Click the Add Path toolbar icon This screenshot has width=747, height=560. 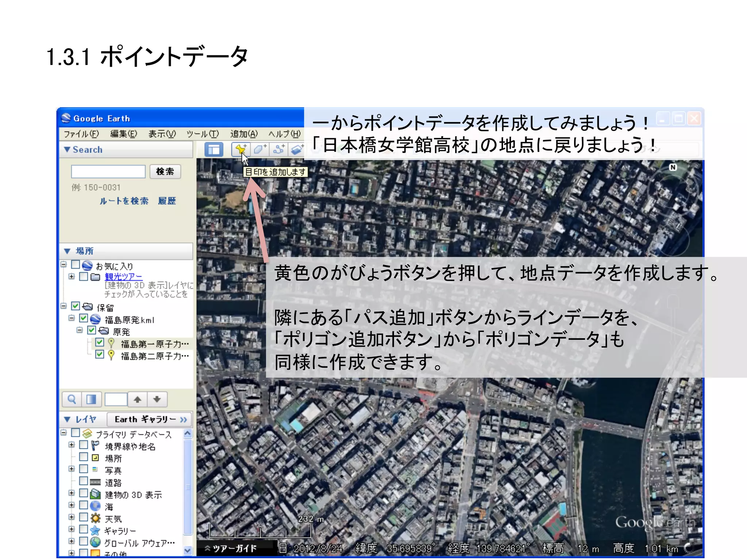[279, 149]
